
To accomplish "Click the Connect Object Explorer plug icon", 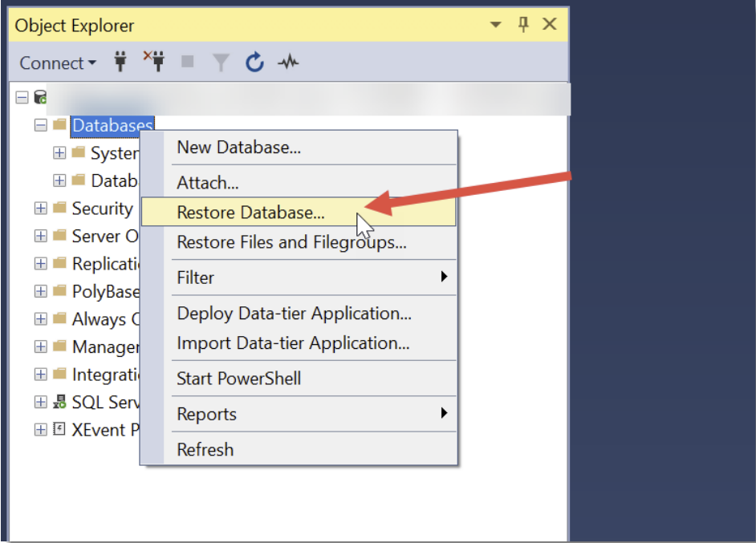I will coord(120,62).
